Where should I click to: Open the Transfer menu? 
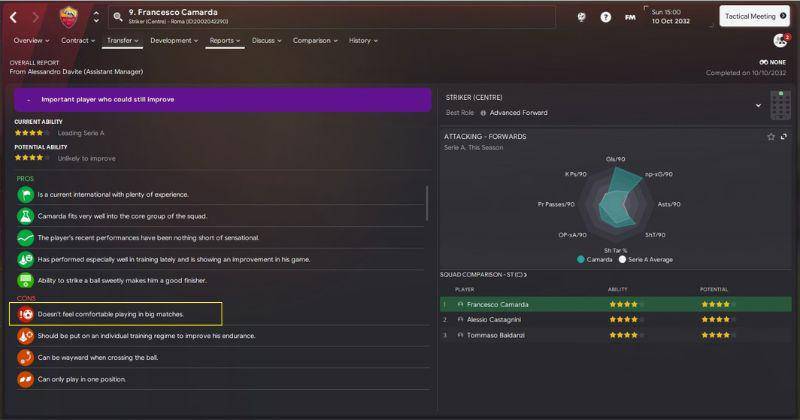[122, 40]
